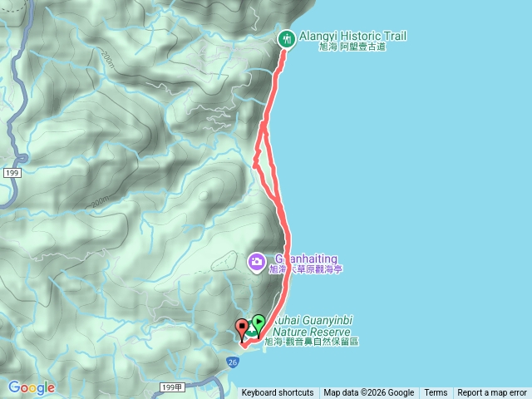
Task: Click the 199甲 road shield
Action: pyautogui.click(x=172, y=387)
